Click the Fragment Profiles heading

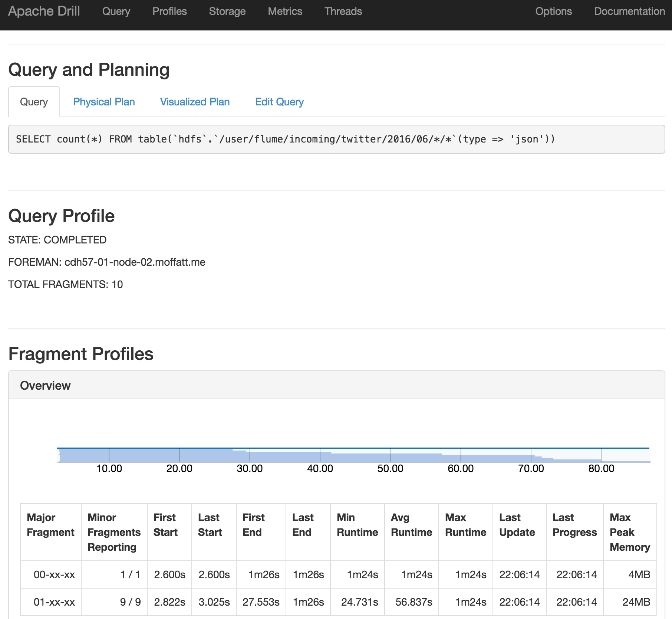click(x=81, y=354)
